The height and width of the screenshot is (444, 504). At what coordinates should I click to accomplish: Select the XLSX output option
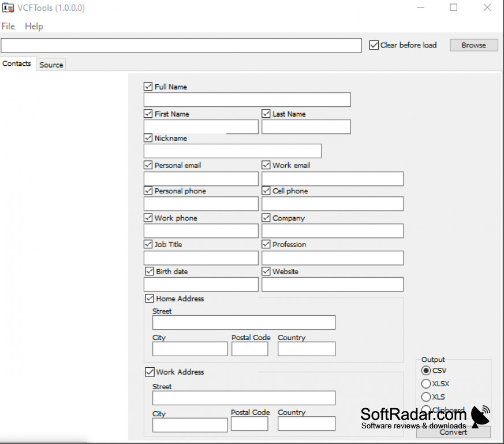(426, 383)
